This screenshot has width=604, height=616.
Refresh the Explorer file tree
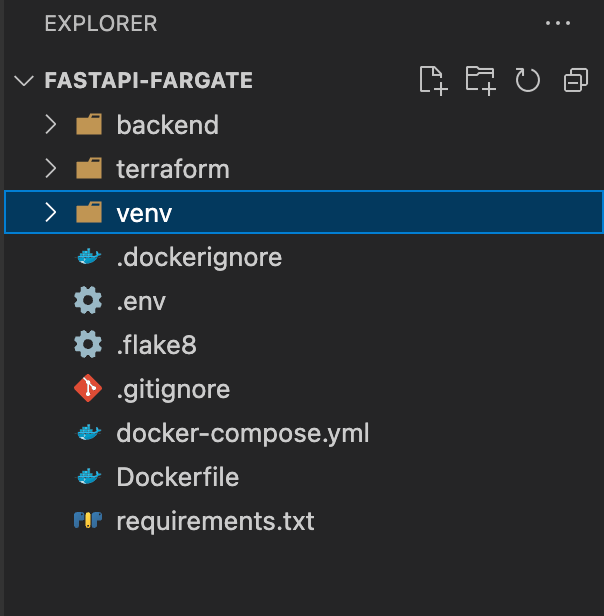pyautogui.click(x=527, y=81)
